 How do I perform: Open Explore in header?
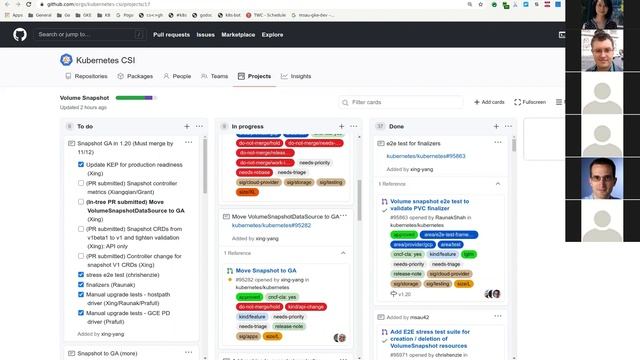pyautogui.click(x=272, y=35)
